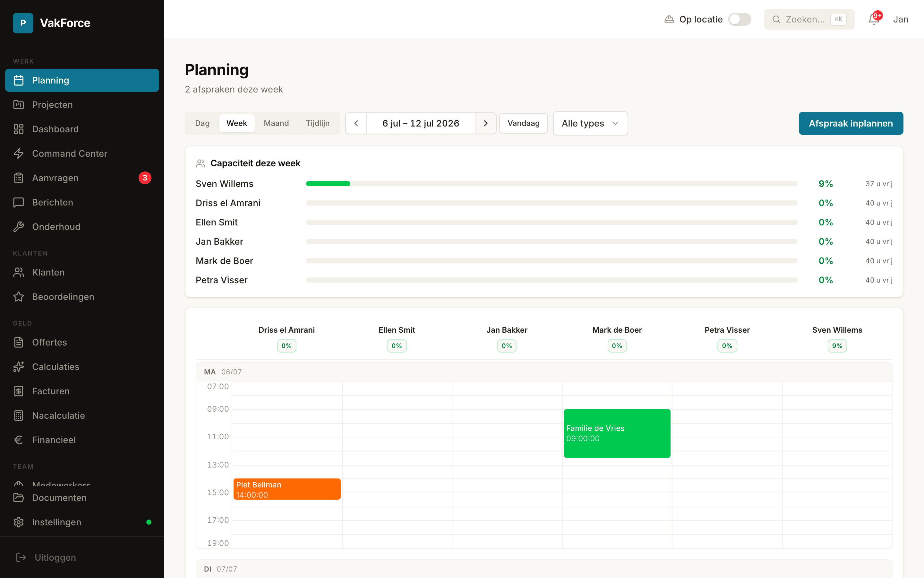Image resolution: width=924 pixels, height=578 pixels.
Task: Click Mark de Boer column header
Action: coord(617,330)
